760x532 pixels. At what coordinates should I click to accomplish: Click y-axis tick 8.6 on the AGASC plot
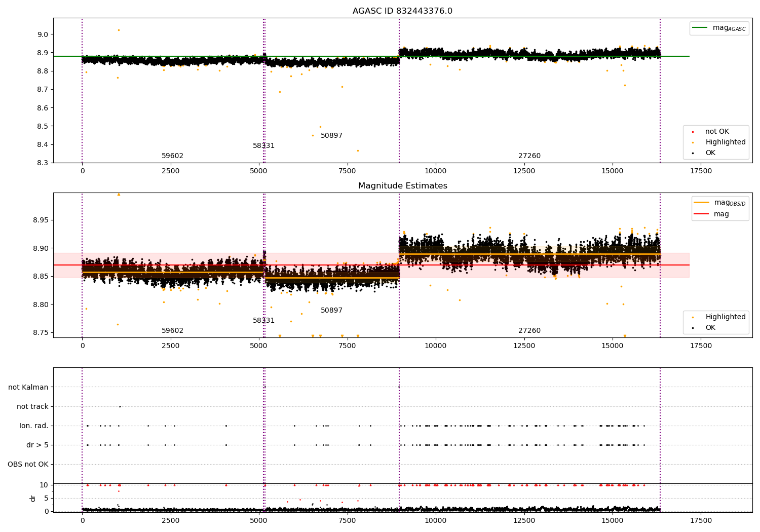[x=43, y=108]
